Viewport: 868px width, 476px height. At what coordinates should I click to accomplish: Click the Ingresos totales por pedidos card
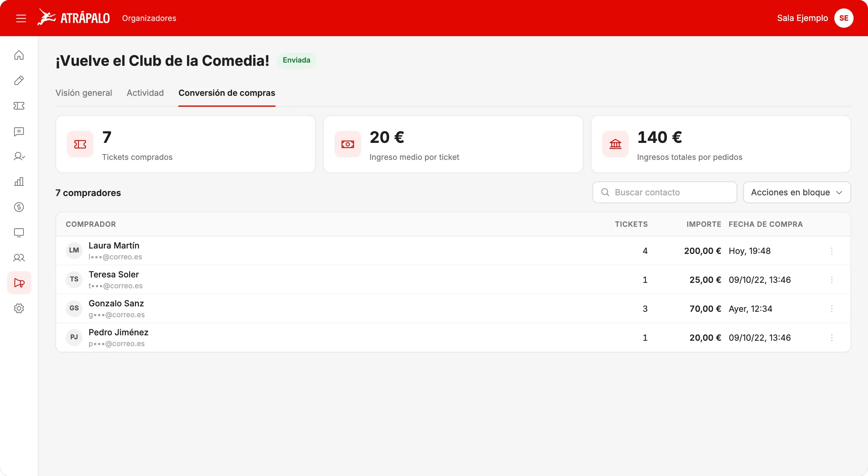pos(721,144)
